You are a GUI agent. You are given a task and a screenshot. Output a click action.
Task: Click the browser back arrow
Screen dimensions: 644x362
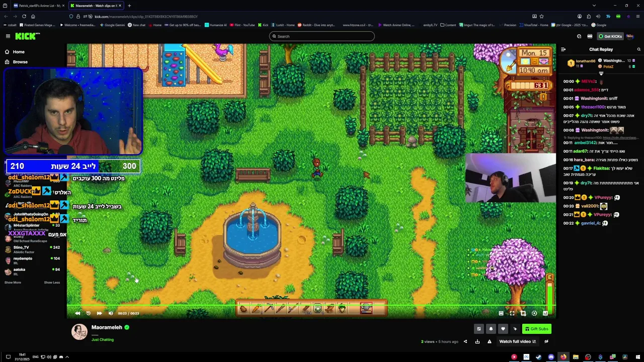(x=5, y=16)
